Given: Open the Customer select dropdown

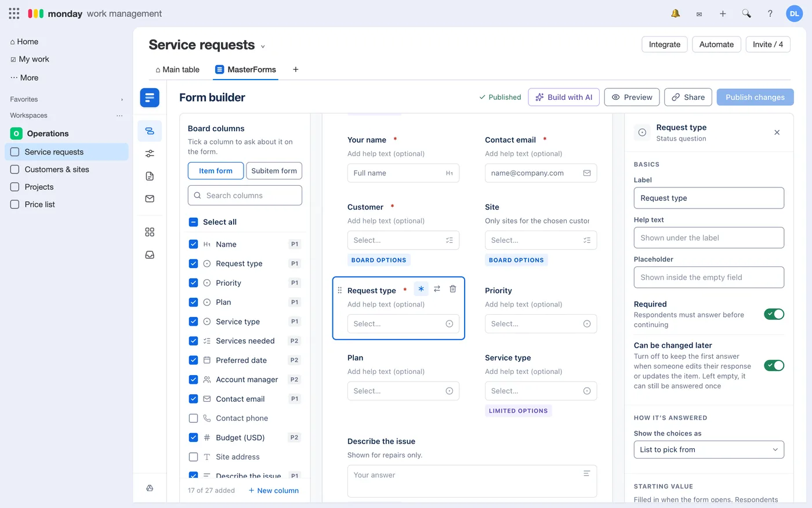Looking at the screenshot, I should [403, 240].
